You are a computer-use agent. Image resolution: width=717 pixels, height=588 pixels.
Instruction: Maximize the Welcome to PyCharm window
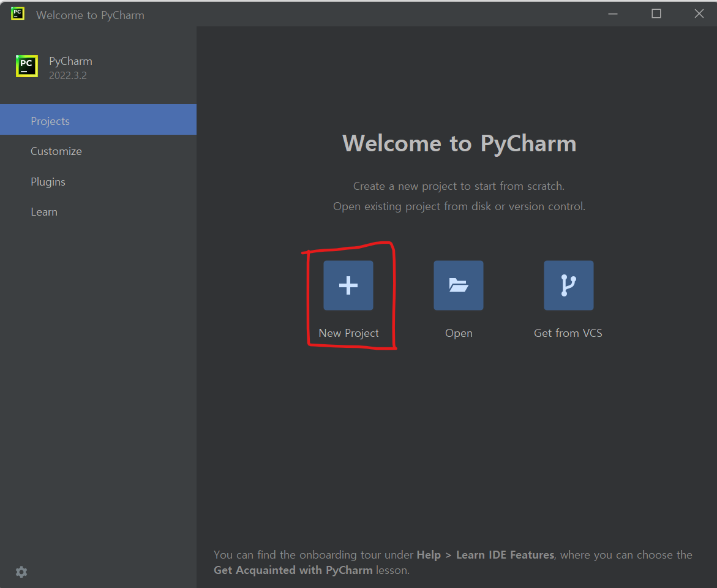coord(656,13)
